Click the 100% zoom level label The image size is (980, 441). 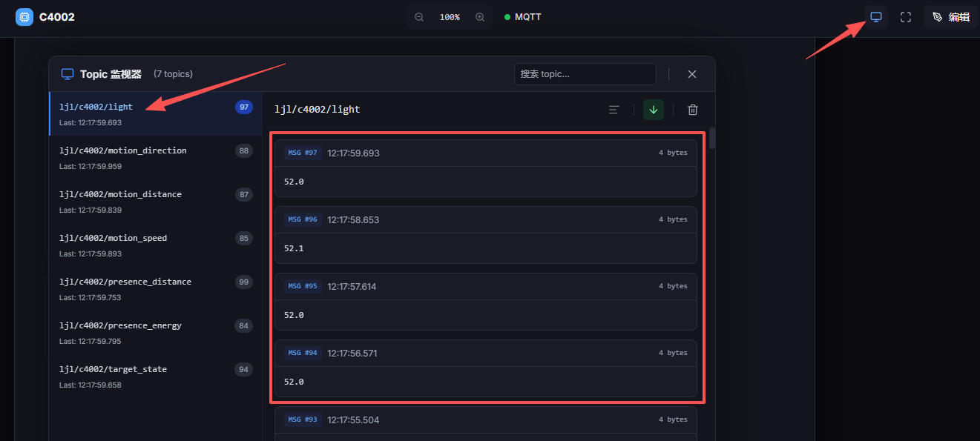click(x=450, y=17)
